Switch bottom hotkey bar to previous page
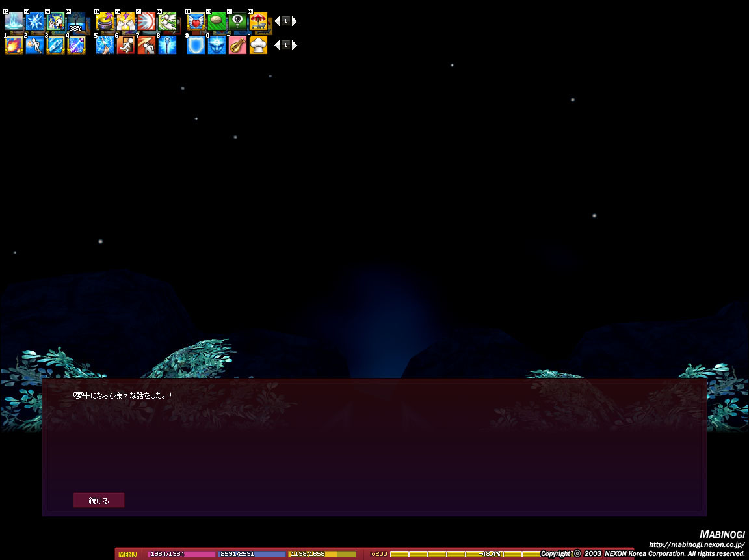This screenshot has width=749, height=560. click(x=276, y=45)
